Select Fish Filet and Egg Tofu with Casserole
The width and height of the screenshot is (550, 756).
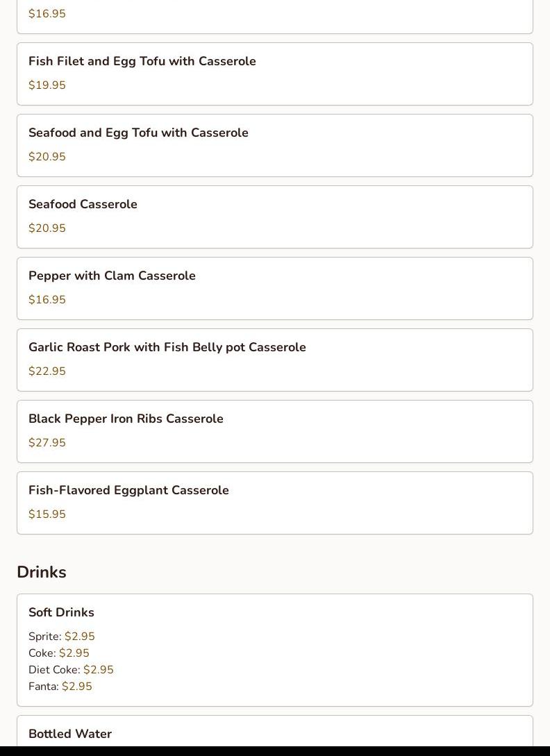coord(142,61)
